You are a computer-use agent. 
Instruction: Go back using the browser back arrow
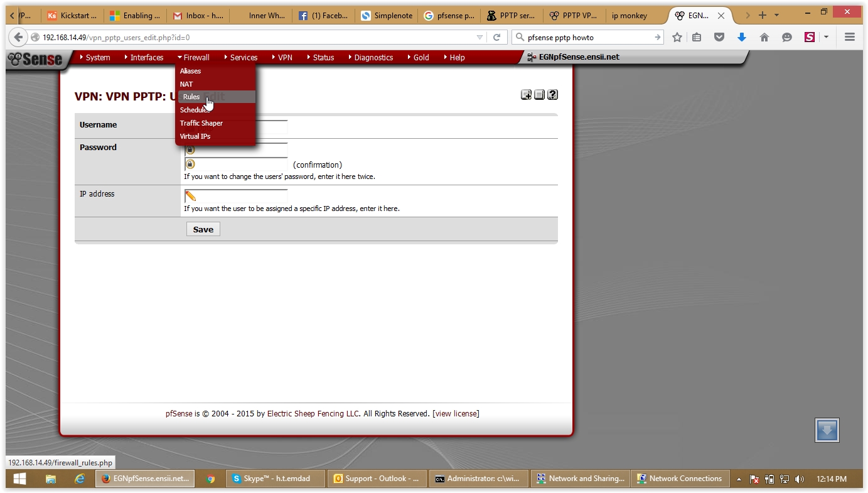pos(18,37)
